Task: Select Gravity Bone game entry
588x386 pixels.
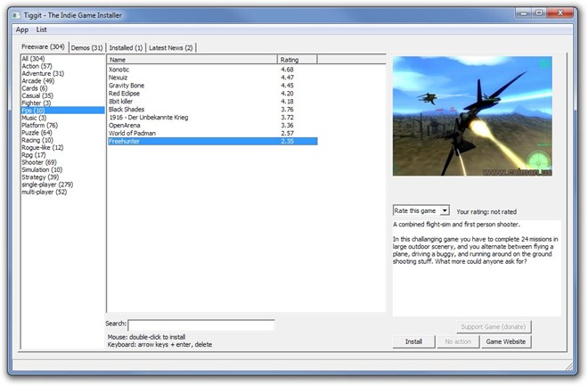Action: click(127, 85)
